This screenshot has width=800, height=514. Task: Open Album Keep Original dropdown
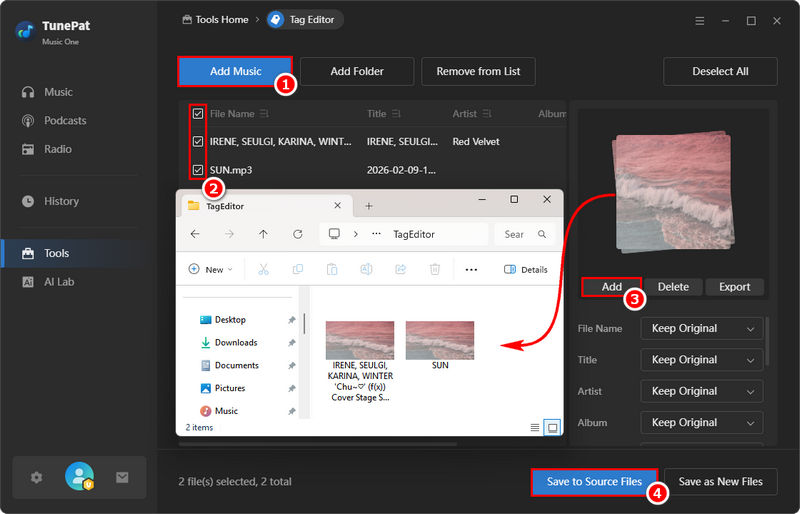coord(702,423)
